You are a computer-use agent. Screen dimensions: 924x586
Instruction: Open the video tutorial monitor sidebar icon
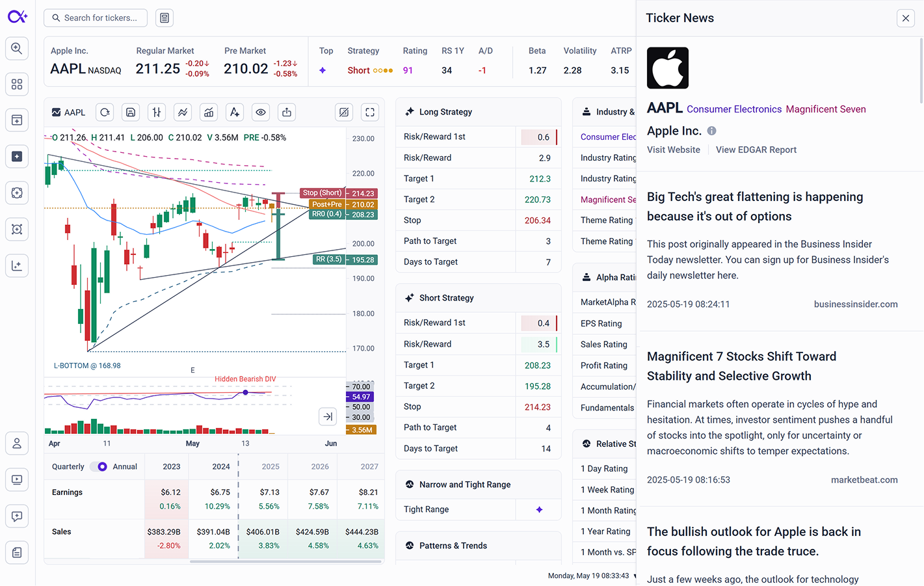coord(17,480)
